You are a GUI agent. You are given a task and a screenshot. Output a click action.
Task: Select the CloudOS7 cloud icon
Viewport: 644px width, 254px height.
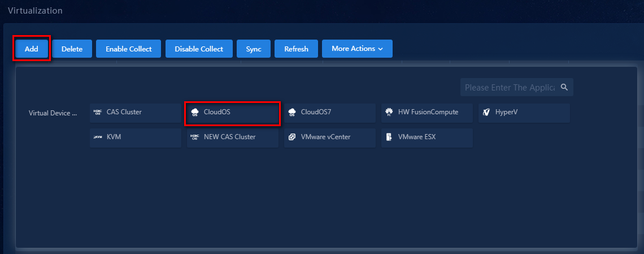pyautogui.click(x=292, y=112)
